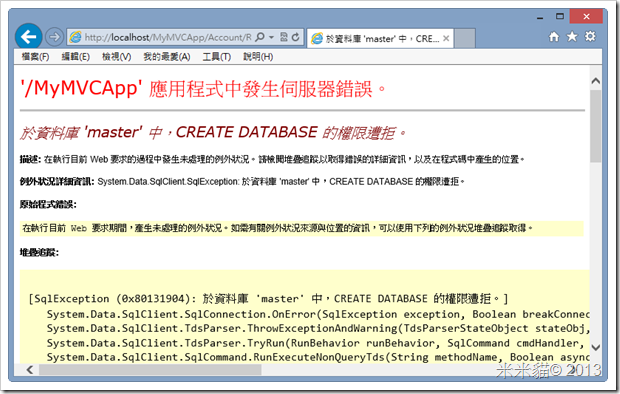620x394 pixels.
Task: Go to the Home page icon
Action: [x=554, y=37]
